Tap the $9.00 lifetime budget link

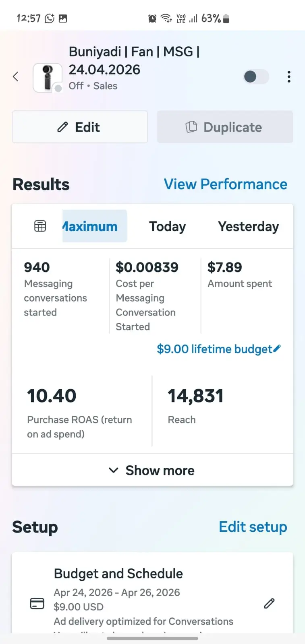click(x=214, y=349)
